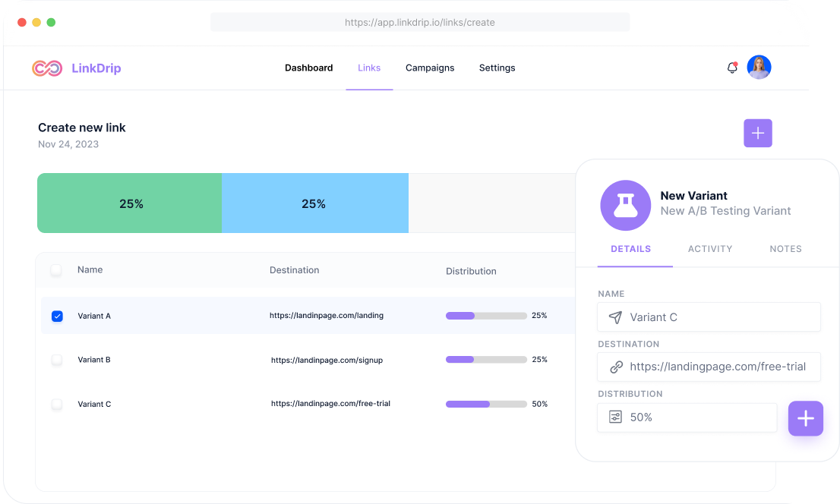
Task: Open the notifications bell
Action: pyautogui.click(x=732, y=68)
